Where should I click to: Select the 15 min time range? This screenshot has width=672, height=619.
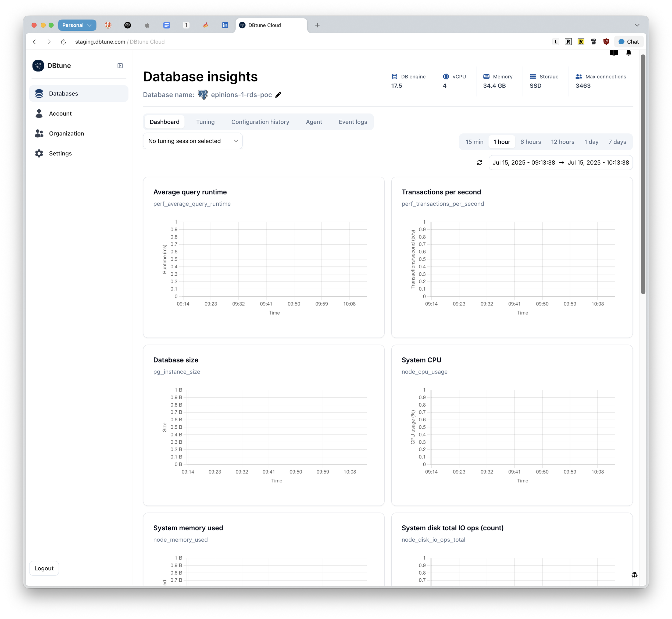pos(474,142)
